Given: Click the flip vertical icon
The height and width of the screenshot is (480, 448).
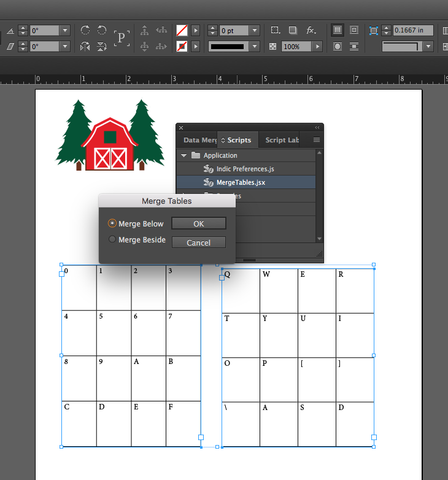Looking at the screenshot, I should coord(102,46).
